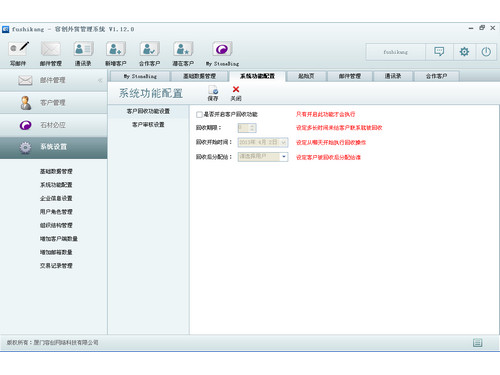Click the 回收后分配给 label
This screenshot has height=375, width=500.
pyautogui.click(x=213, y=157)
